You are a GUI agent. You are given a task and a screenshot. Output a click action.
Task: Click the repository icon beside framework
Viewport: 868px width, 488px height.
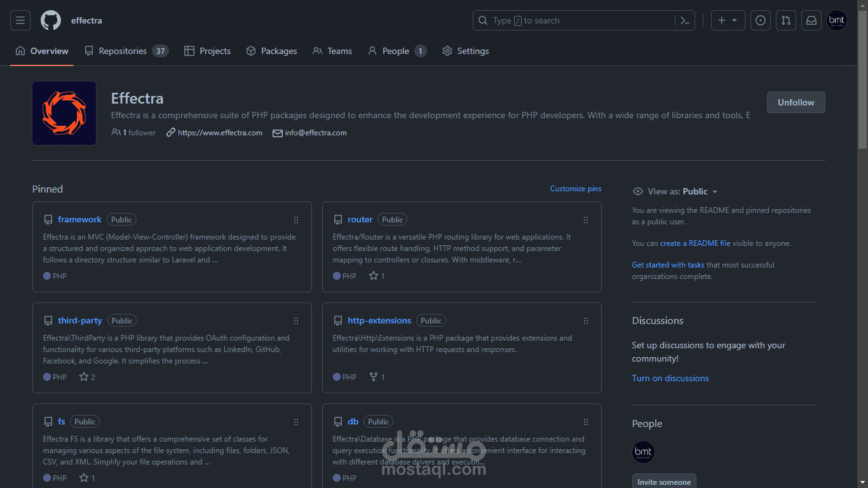point(48,220)
